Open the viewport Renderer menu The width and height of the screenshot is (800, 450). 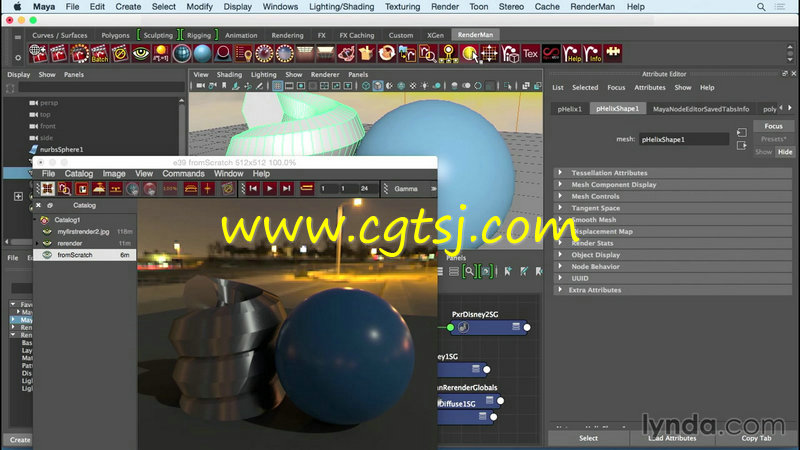coord(324,74)
